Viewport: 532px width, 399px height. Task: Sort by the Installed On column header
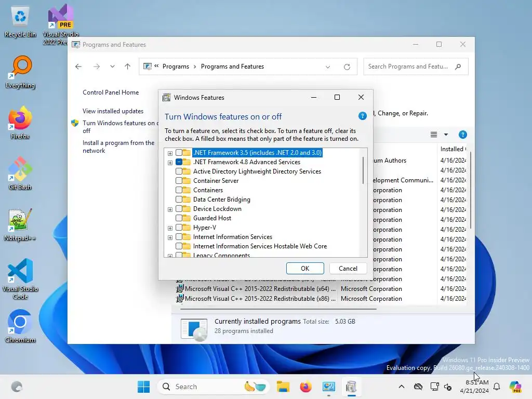tap(453, 149)
